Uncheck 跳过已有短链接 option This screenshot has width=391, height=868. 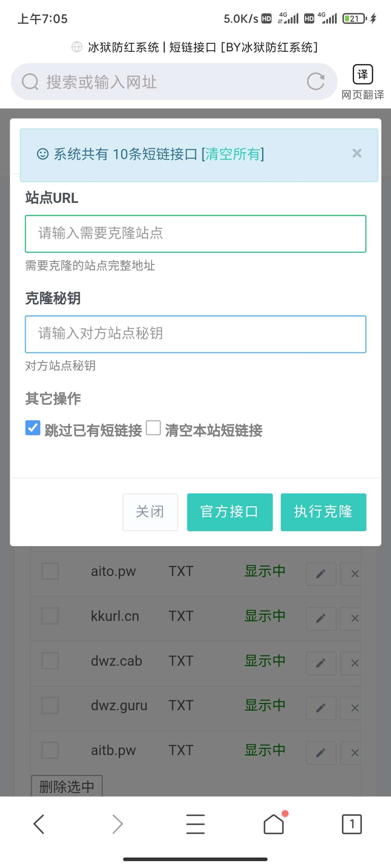point(32,429)
